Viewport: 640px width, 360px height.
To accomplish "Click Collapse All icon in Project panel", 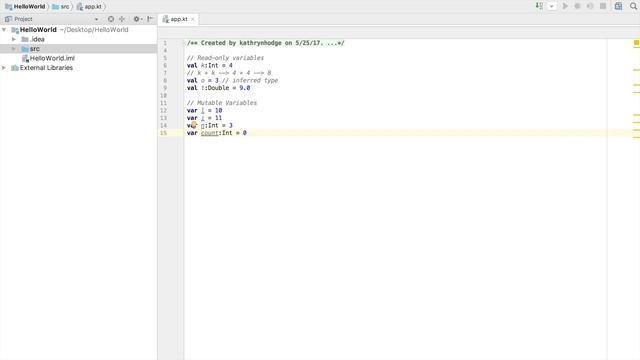I will pyautogui.click(x=122, y=19).
